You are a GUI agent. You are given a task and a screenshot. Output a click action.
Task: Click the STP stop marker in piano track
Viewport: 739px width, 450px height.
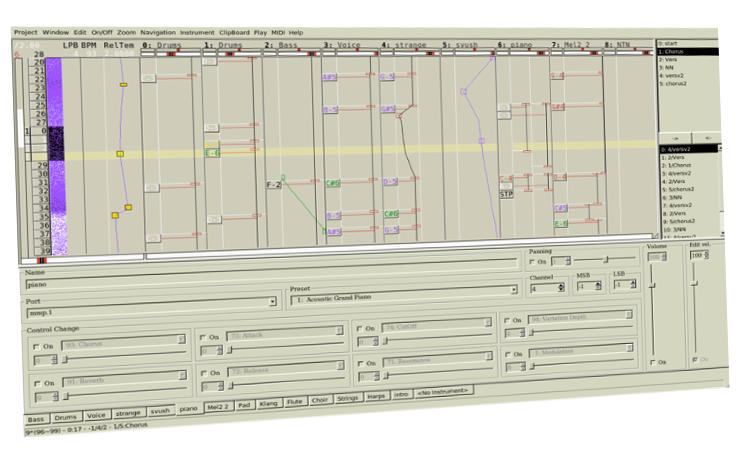506,194
